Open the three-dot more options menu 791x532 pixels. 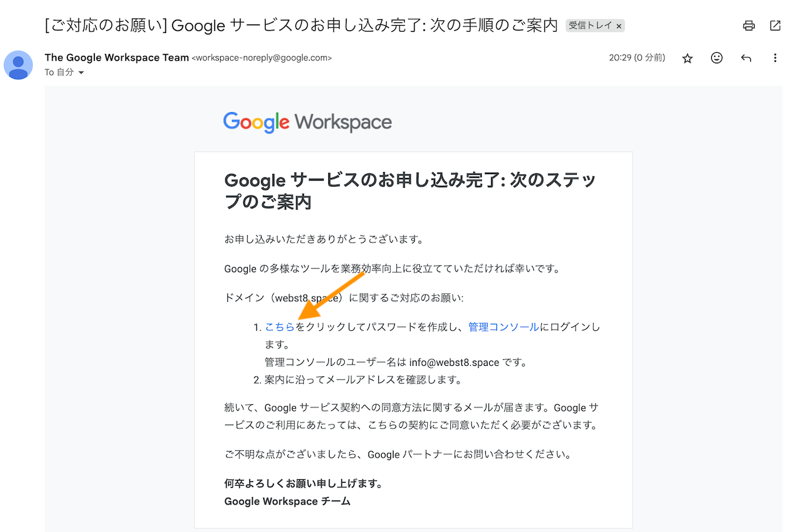pyautogui.click(x=775, y=58)
